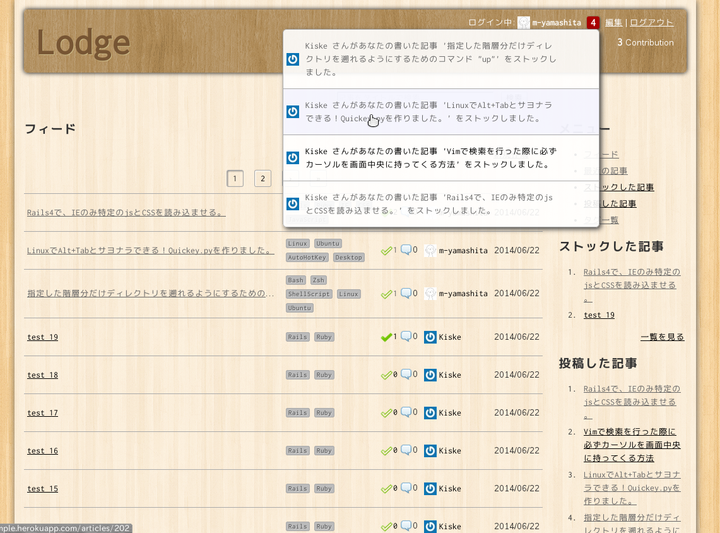
Task: Click stock checkmark on directory command article row
Action: (386, 294)
